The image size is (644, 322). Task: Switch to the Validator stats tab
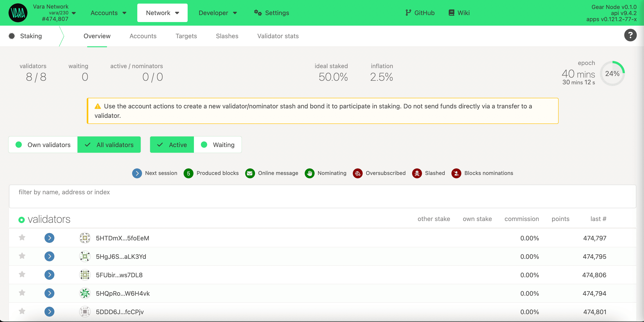pyautogui.click(x=278, y=36)
